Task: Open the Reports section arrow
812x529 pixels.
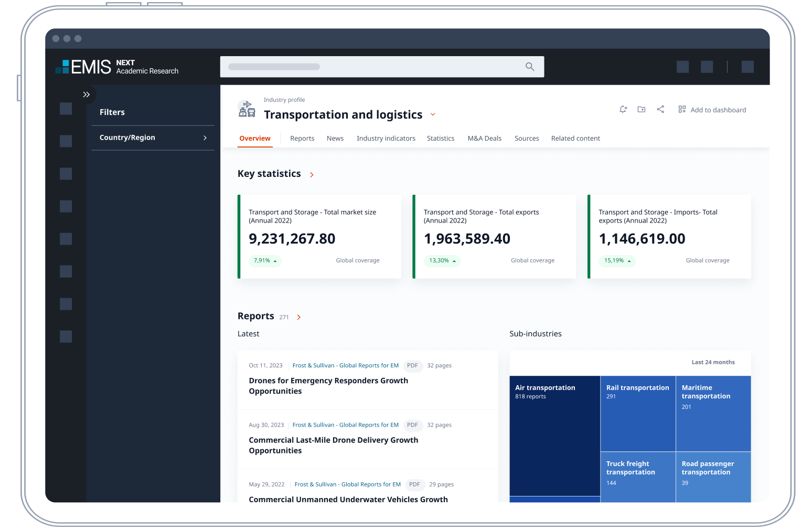Action: pos(299,317)
